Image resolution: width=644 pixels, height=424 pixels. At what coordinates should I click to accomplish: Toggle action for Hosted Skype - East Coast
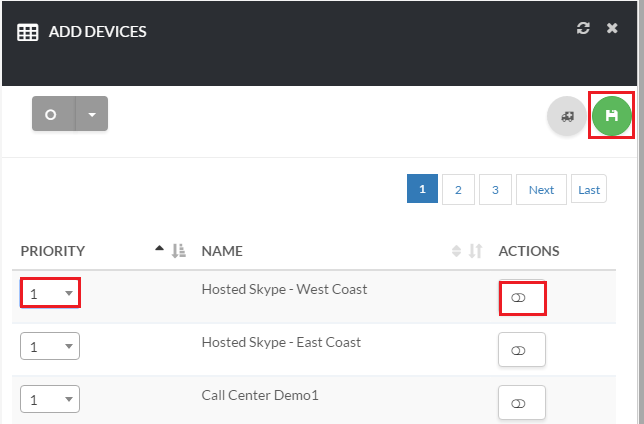point(521,351)
